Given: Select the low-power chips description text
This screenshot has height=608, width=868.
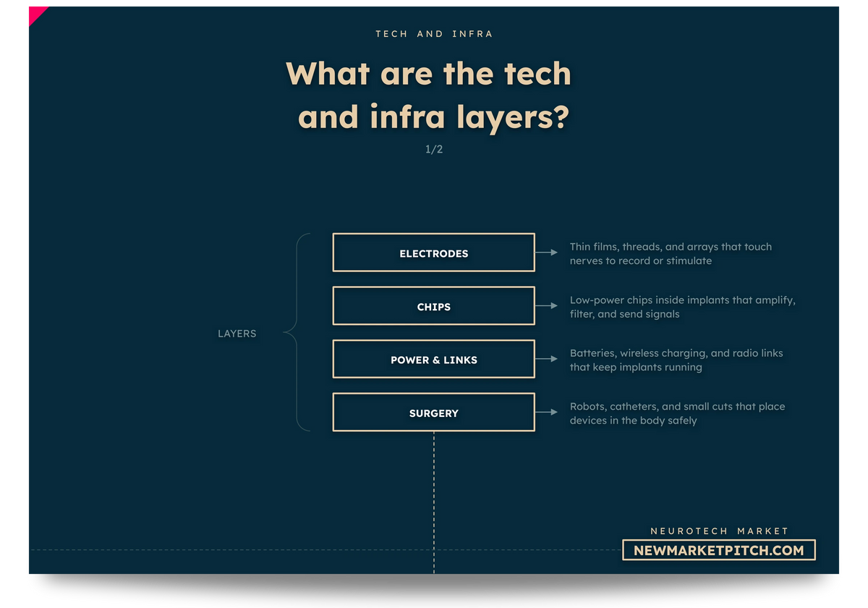Looking at the screenshot, I should (x=682, y=307).
